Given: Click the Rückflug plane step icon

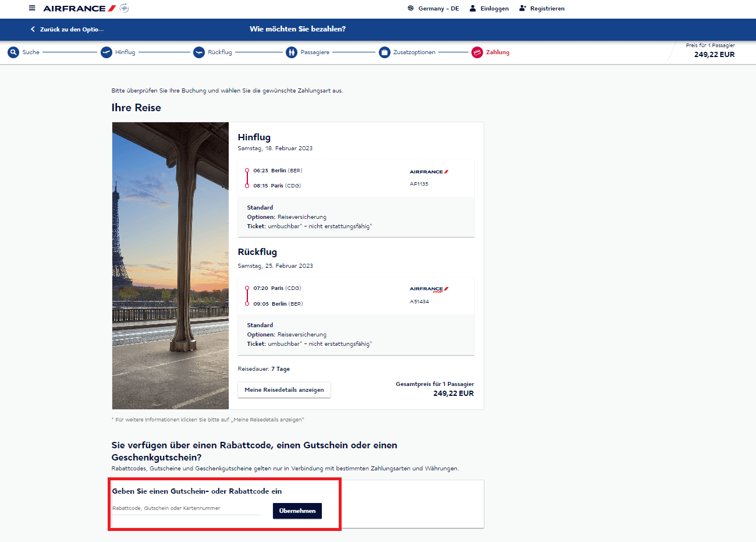Looking at the screenshot, I should click(x=199, y=52).
